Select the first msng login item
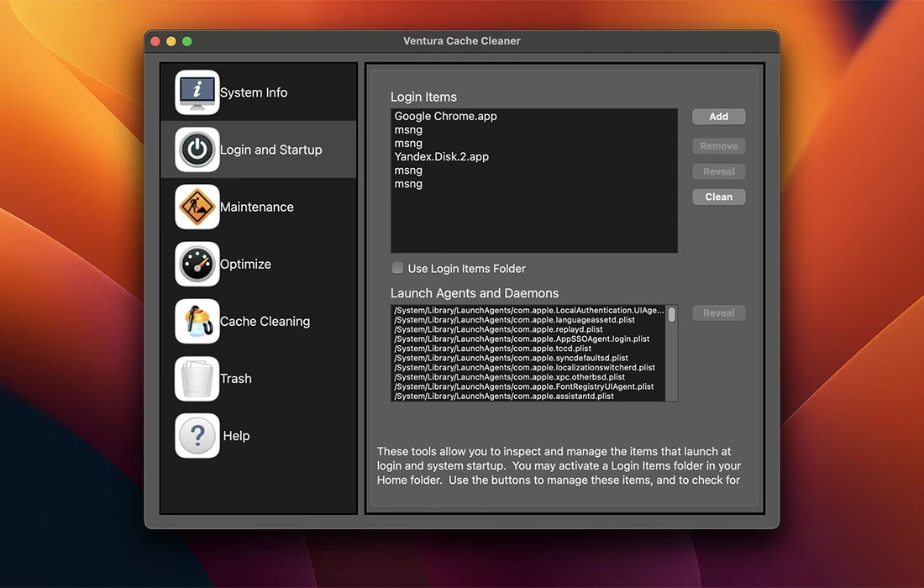The height and width of the screenshot is (588, 924). click(408, 130)
